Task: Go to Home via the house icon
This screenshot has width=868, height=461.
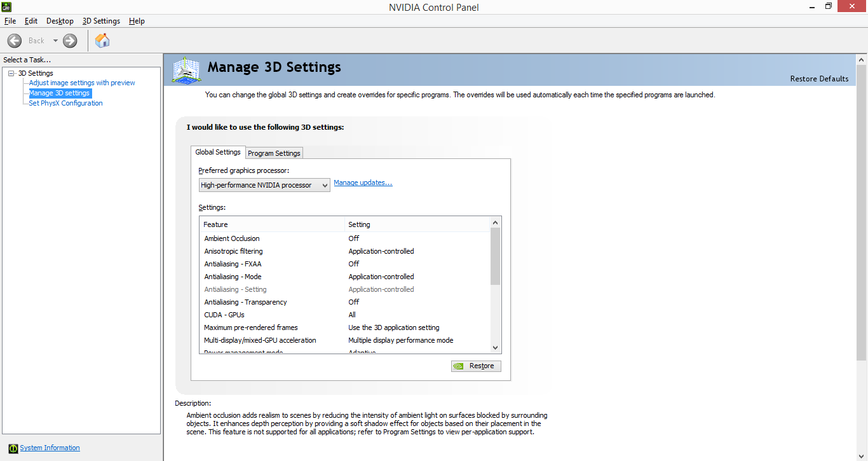Action: click(102, 41)
